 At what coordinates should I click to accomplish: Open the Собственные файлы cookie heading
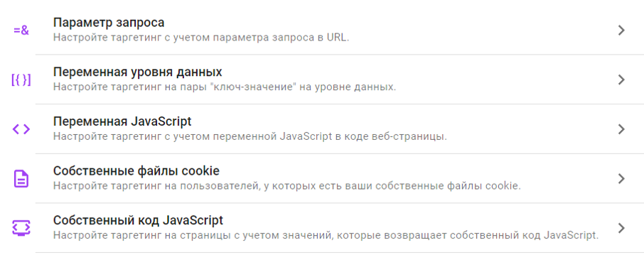click(136, 171)
